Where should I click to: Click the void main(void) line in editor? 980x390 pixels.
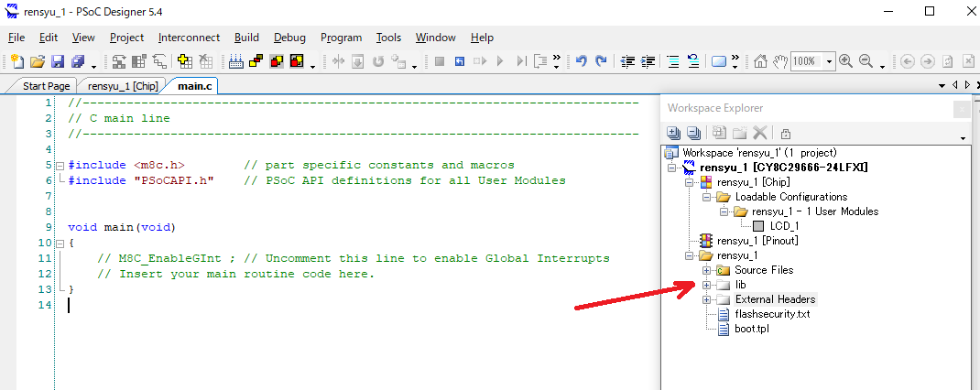click(122, 227)
